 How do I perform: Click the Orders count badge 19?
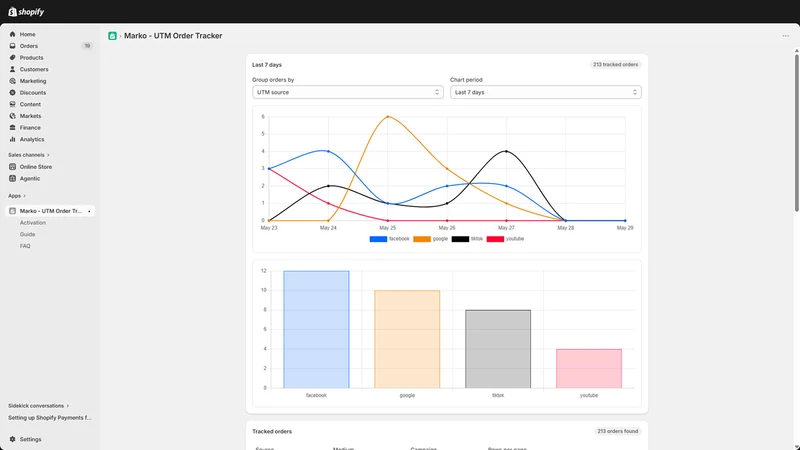[x=87, y=46]
